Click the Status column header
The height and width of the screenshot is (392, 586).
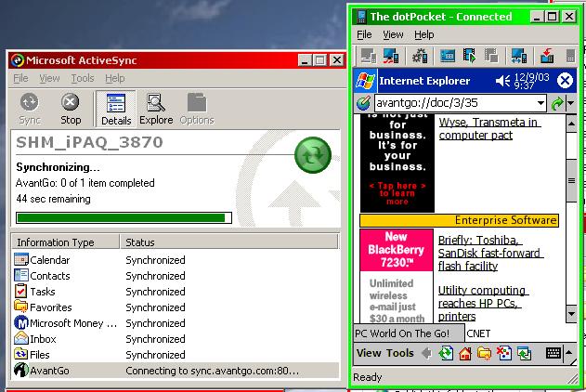pyautogui.click(x=229, y=242)
